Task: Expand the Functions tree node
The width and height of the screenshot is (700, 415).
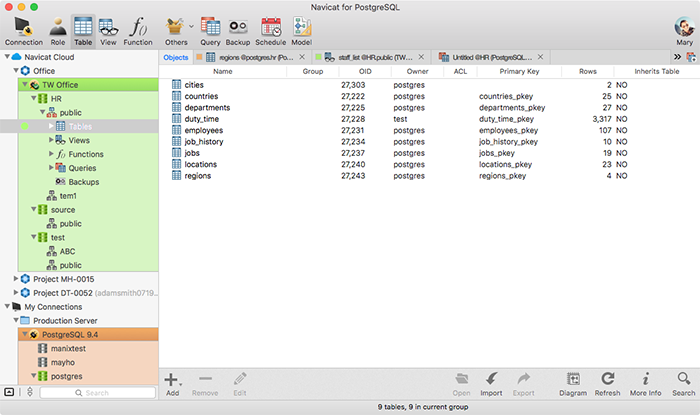Action: pos(51,154)
